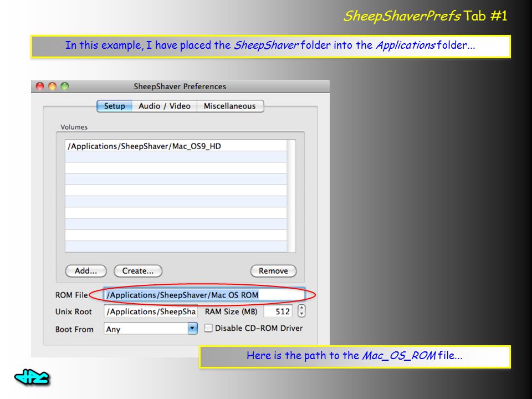Click into the RAM Size (MB) field
Viewport: 532px width, 399px height.
[278, 311]
